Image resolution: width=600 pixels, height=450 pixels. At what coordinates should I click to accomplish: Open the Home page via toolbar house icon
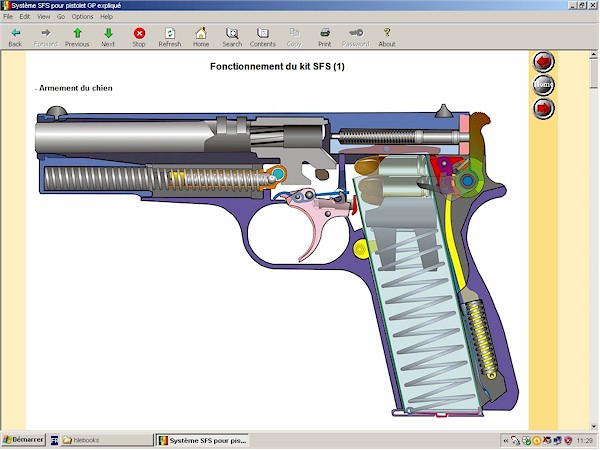coord(201,37)
